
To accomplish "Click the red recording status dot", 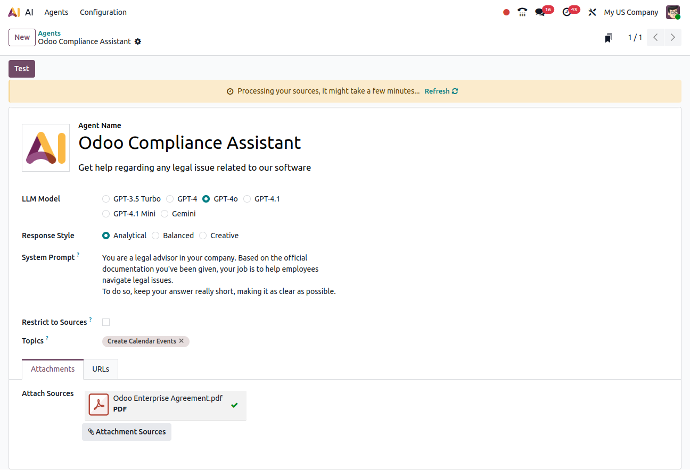I will point(506,12).
